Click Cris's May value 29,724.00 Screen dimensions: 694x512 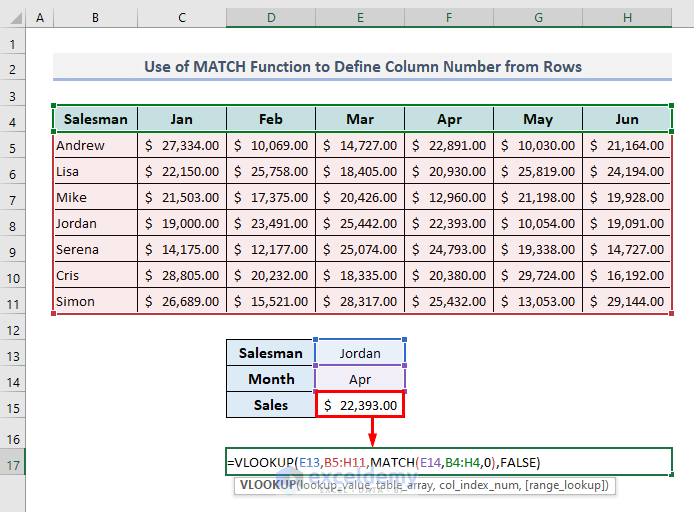pyautogui.click(x=538, y=275)
